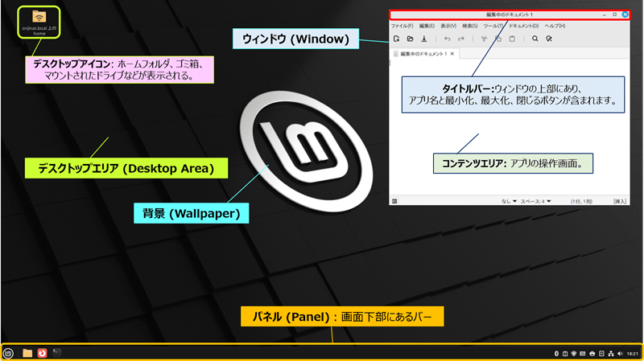644x361 pixels.
Task: Open the 編集(E) menu
Action: tap(427, 26)
